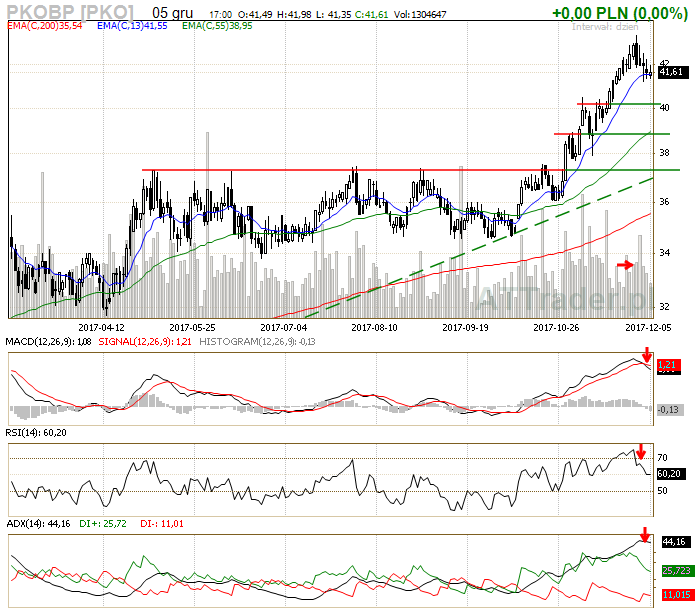Click the volume value Vol:1304647
This screenshot has height=613, width=700.
point(420,15)
